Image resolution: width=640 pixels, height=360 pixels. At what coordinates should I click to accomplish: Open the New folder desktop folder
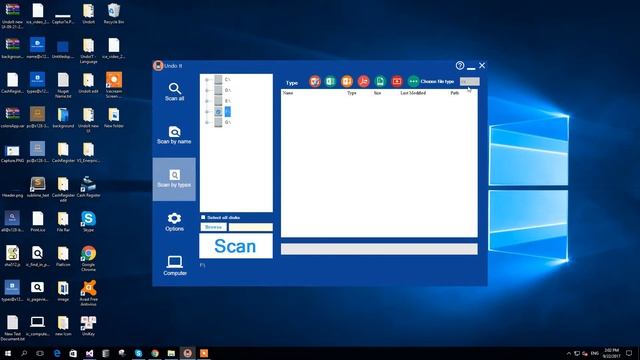coord(113,118)
